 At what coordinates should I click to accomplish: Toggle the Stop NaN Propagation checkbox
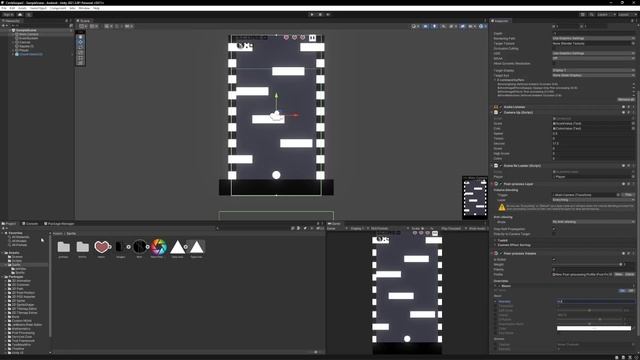(554, 229)
